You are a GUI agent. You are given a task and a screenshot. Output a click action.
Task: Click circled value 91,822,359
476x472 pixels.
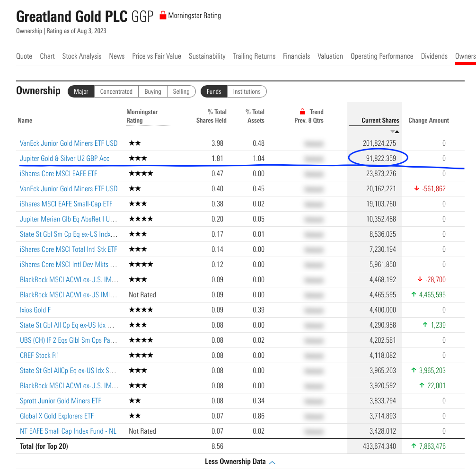(x=381, y=158)
